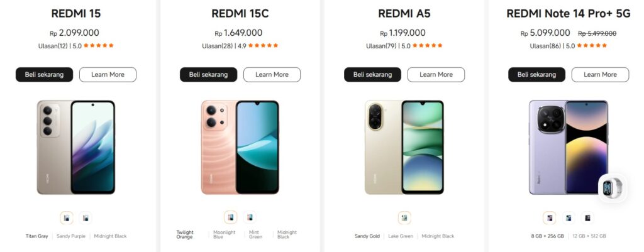Image resolution: width=644 pixels, height=252 pixels.
Task: Buy REDMI Note 14 Pro+ 5G now
Action: coord(537,75)
